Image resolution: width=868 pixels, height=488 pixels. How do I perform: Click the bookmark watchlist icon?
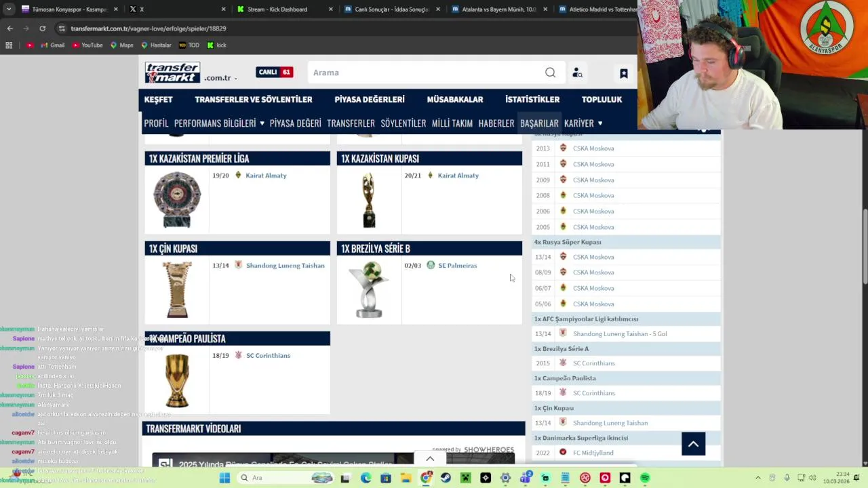pos(624,73)
